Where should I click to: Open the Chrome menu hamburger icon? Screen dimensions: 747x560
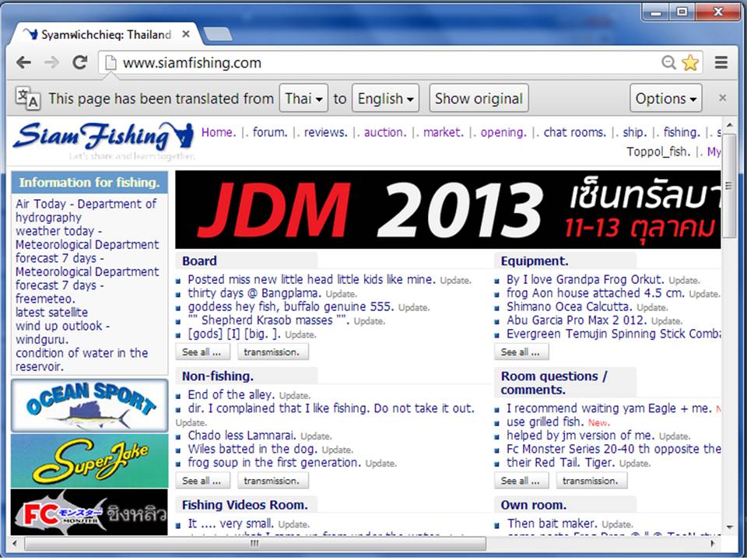pyautogui.click(x=721, y=63)
